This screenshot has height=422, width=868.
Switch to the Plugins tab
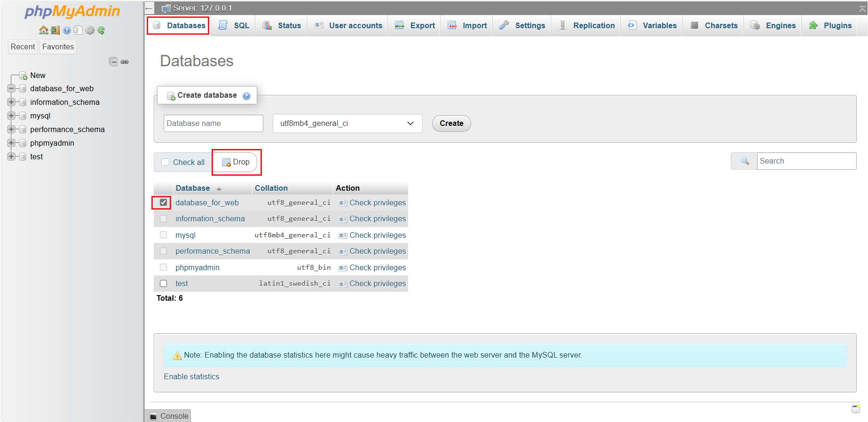click(x=830, y=25)
